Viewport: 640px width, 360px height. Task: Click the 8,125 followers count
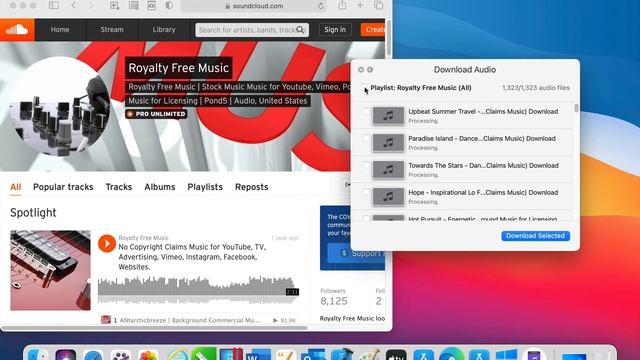tap(334, 301)
